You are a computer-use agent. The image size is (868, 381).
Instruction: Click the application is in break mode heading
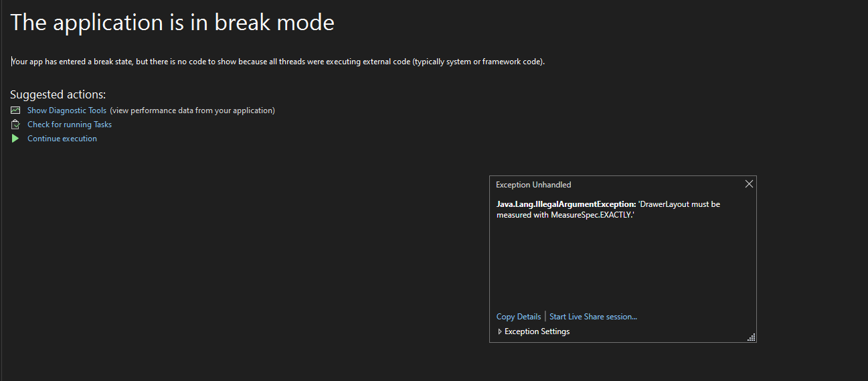173,22
